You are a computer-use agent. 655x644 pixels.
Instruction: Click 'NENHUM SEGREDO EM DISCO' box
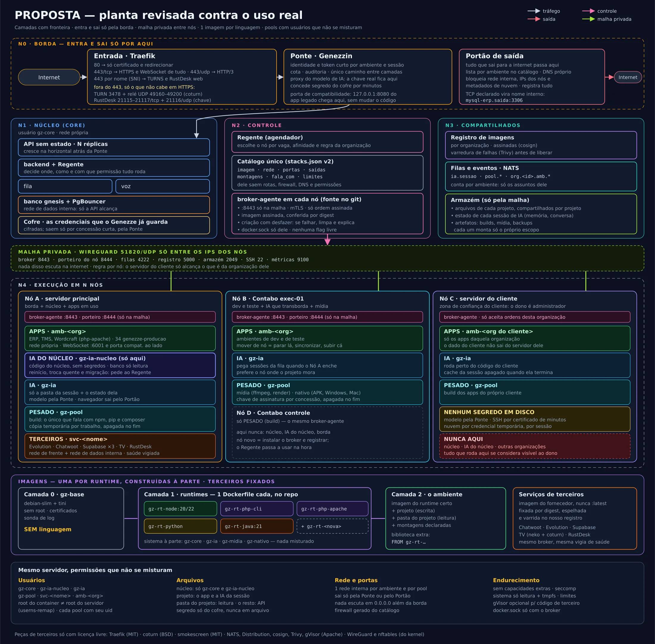click(535, 419)
